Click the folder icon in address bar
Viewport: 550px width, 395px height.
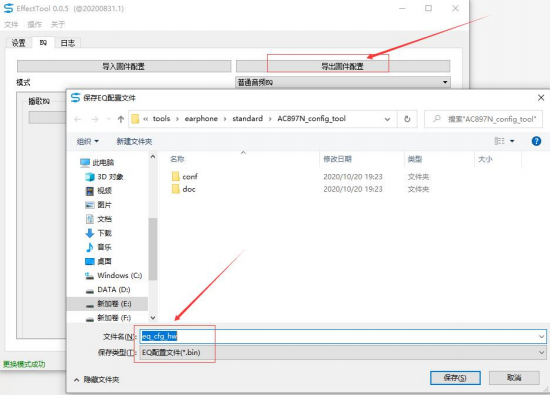pos(135,119)
